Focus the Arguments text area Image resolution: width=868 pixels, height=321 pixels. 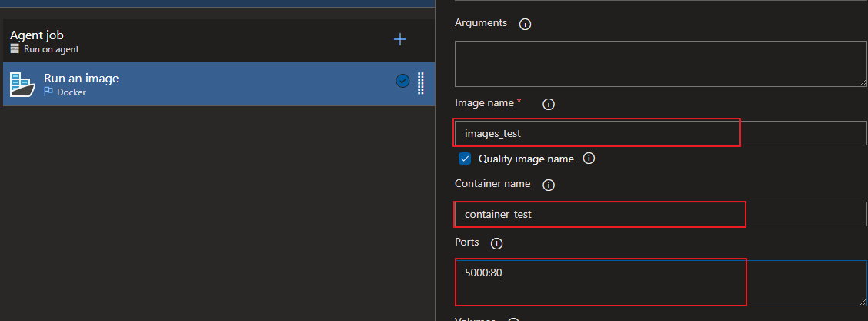pyautogui.click(x=660, y=63)
